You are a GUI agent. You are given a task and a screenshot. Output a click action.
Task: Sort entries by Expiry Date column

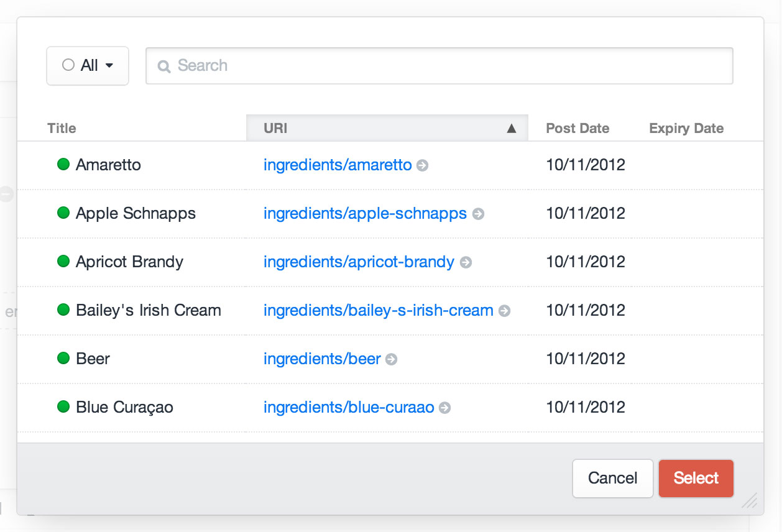pyautogui.click(x=686, y=129)
